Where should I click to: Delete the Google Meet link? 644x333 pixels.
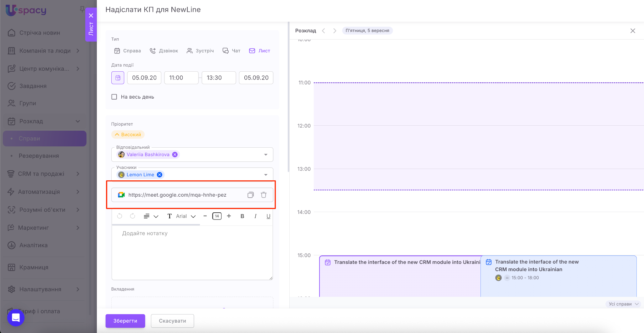click(264, 195)
